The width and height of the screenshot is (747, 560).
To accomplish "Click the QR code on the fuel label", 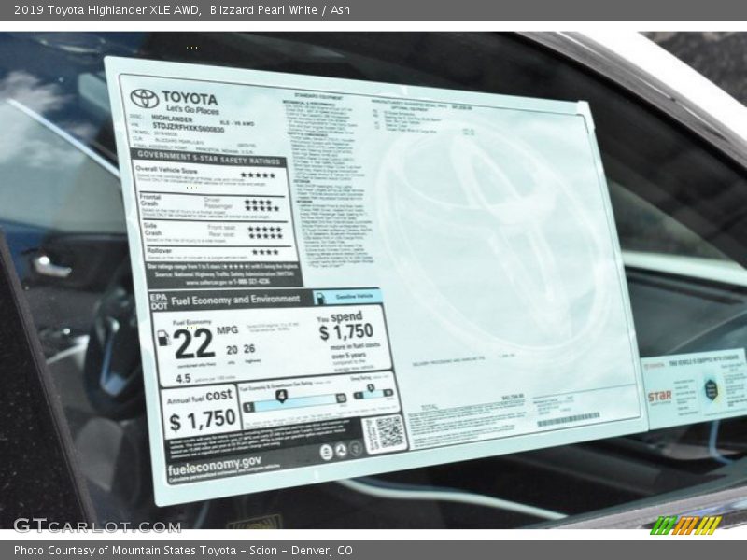I will (389, 432).
